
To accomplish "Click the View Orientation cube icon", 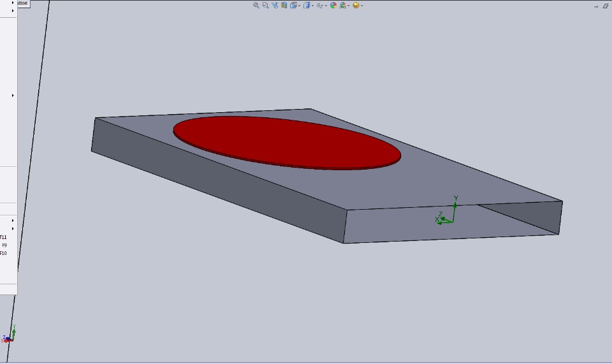I will pos(293,5).
